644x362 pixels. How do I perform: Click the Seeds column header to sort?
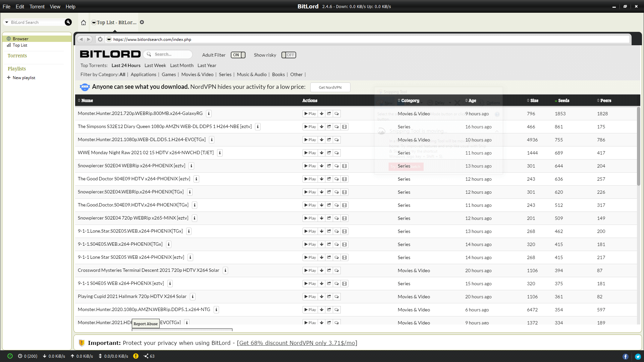pos(563,100)
